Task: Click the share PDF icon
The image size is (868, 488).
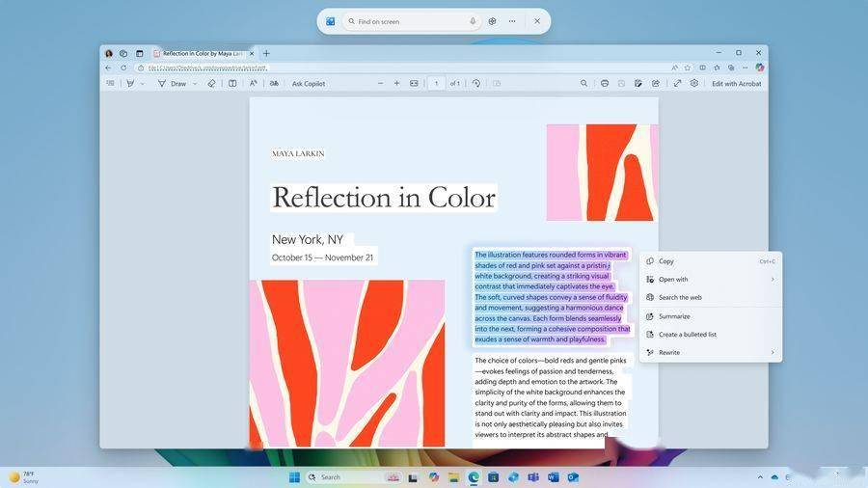Action: click(x=656, y=84)
